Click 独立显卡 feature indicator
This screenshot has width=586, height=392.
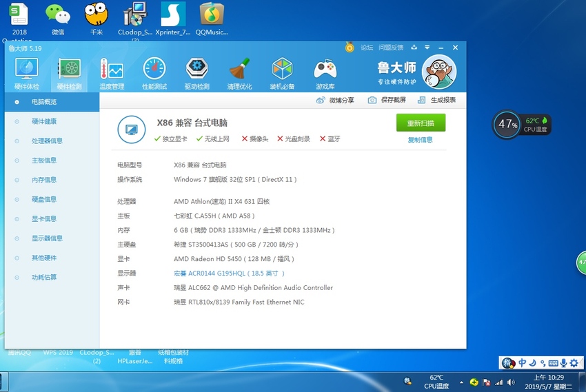(x=170, y=139)
